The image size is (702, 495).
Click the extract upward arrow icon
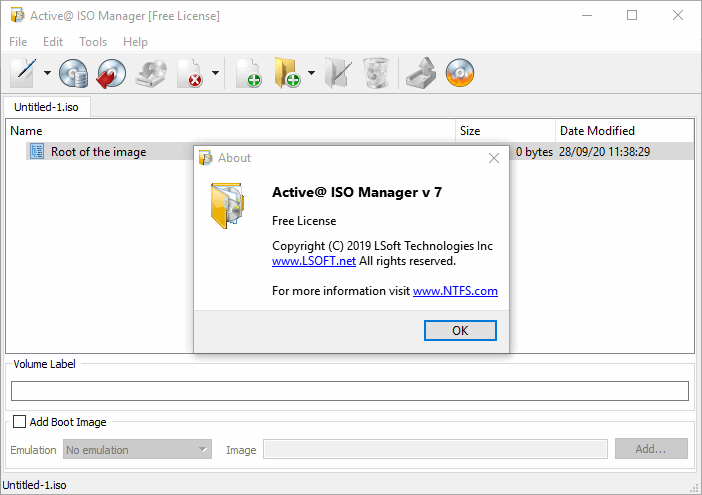point(421,73)
